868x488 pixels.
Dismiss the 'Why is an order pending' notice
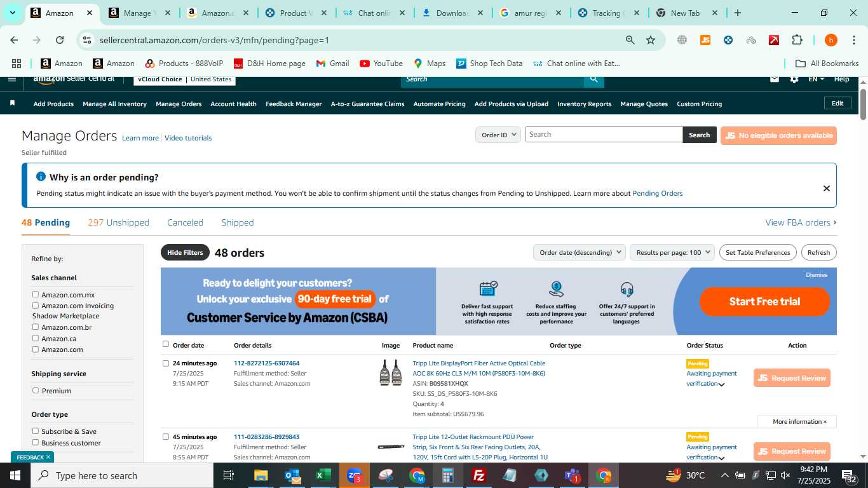pos(826,188)
